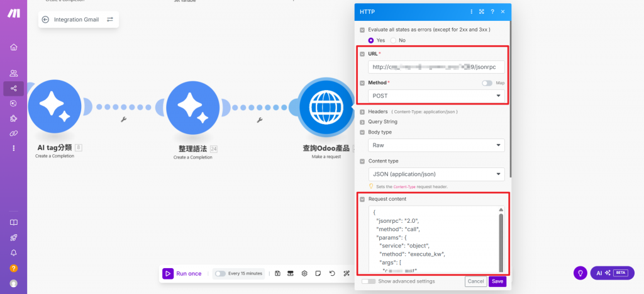Open the Templates icon below Scenarios
Screen dimensions: 644x294
[14, 104]
